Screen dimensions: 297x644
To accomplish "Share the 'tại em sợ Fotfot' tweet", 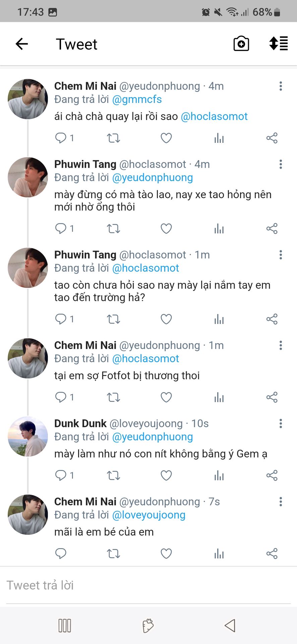I will [272, 397].
